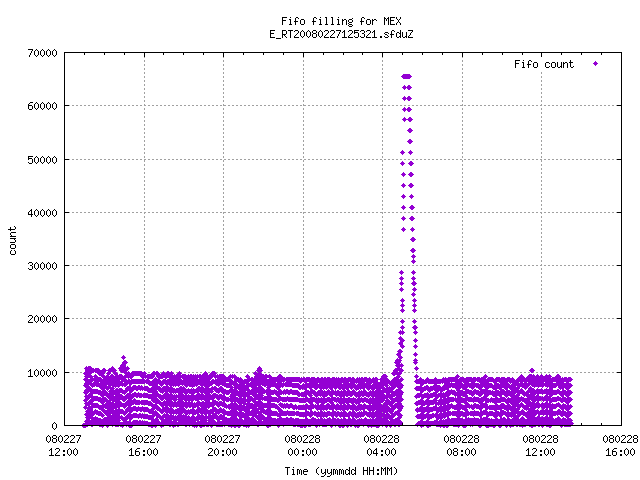Click the x-axis tick 080228 16:00

pyautogui.click(x=620, y=446)
